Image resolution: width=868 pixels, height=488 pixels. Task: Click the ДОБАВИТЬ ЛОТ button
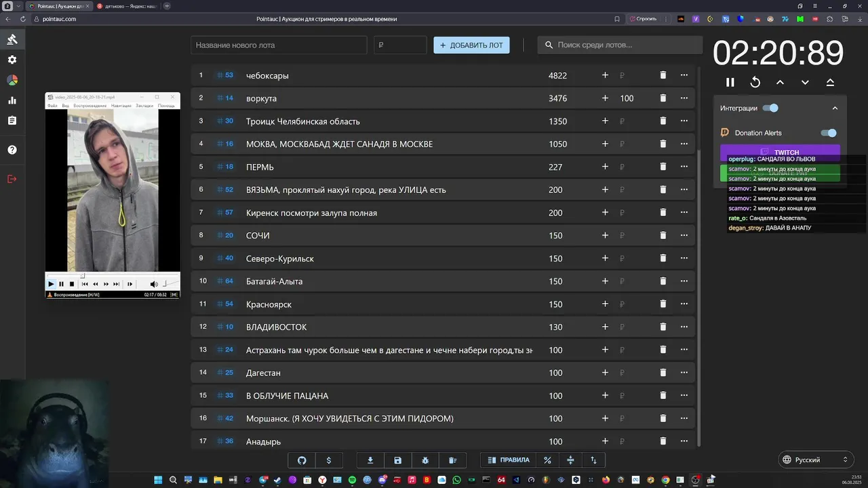[x=471, y=45]
